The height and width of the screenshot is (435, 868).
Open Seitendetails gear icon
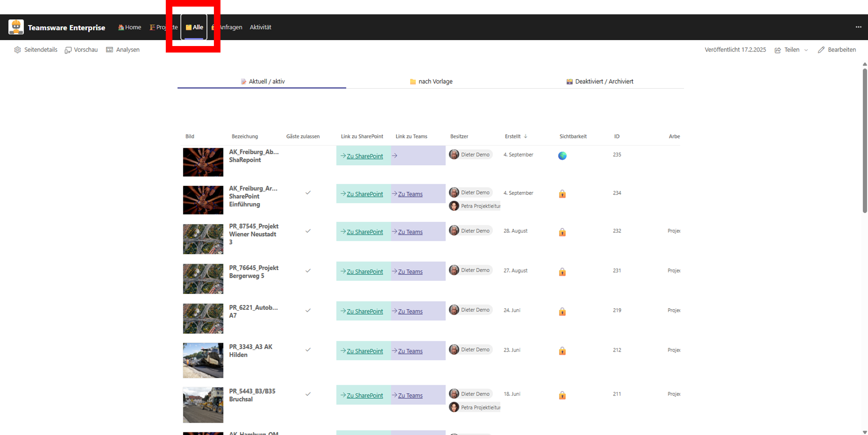pyautogui.click(x=17, y=50)
